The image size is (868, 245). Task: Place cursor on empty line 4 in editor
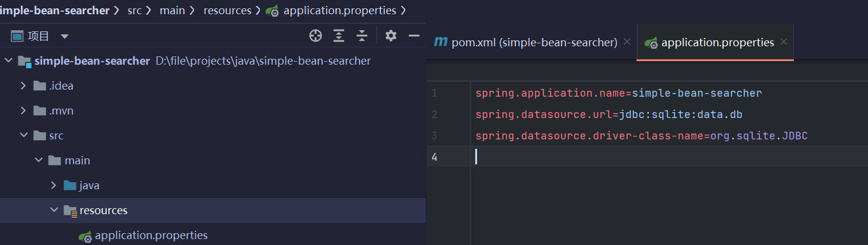pyautogui.click(x=593, y=157)
